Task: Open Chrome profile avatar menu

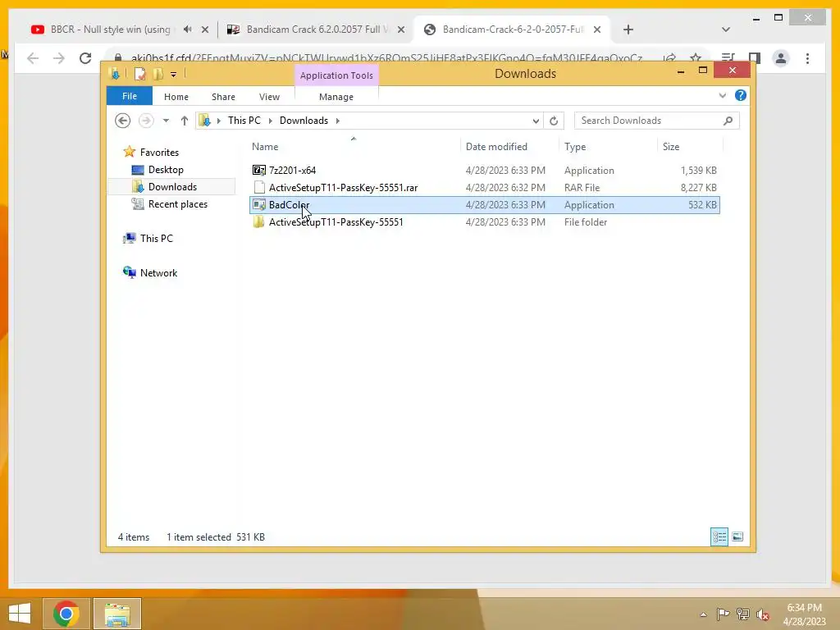Action: pyautogui.click(x=781, y=58)
